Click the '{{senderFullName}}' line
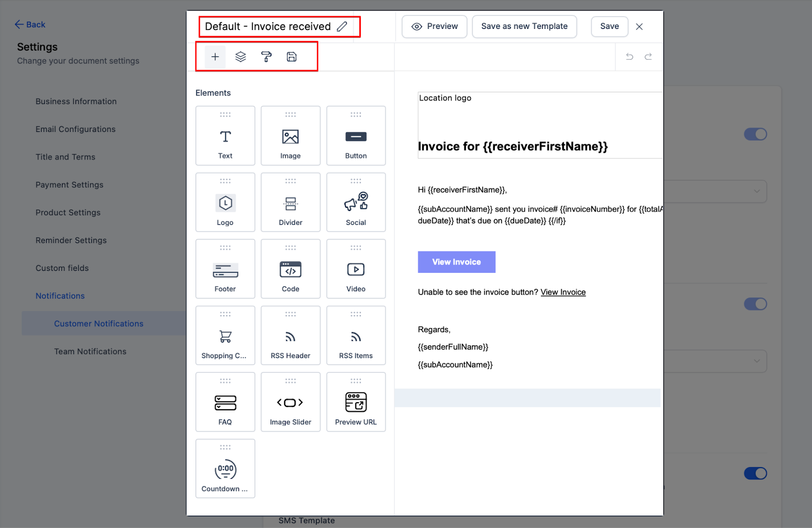 coord(453,347)
